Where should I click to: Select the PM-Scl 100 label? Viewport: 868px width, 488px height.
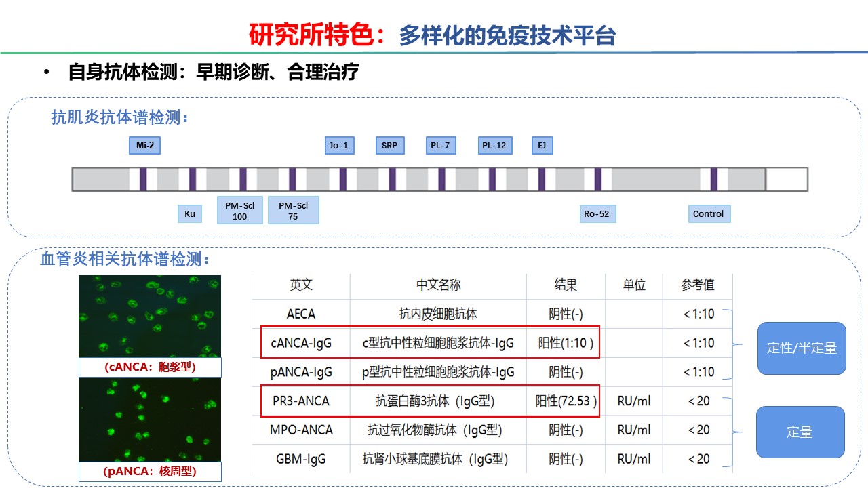click(x=239, y=209)
